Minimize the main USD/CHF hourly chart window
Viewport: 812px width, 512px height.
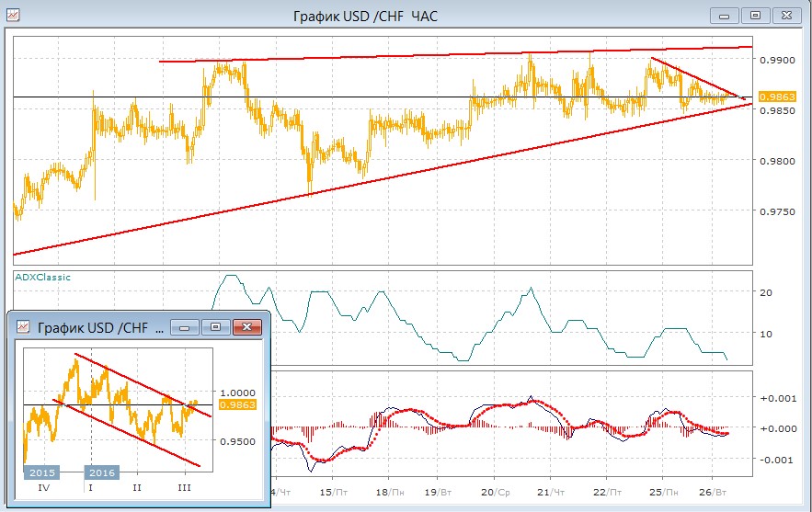coord(724,16)
